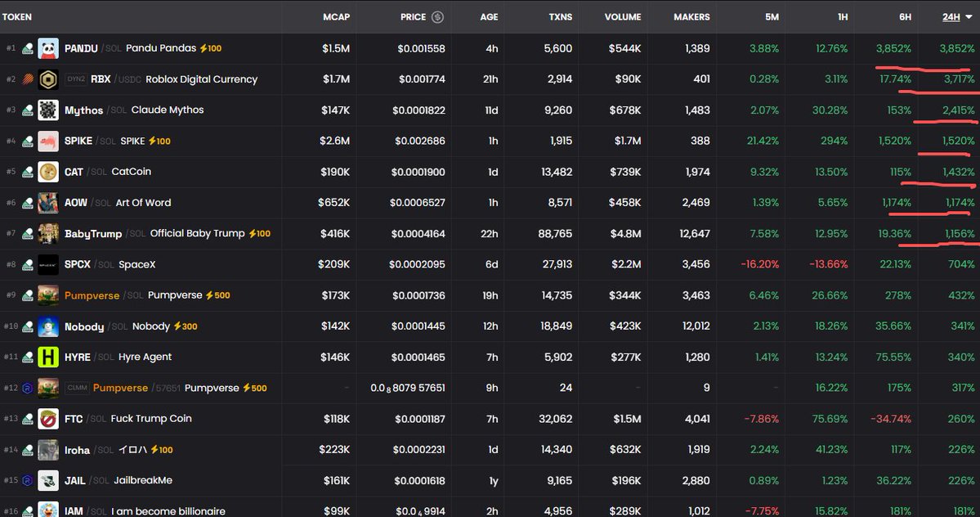This screenshot has height=517, width=980.
Task: Click Mythos 1H change 30.28%
Action: tap(830, 110)
